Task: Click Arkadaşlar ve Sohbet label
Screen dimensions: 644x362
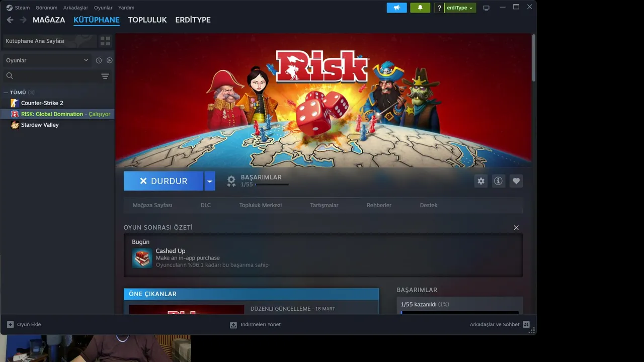Action: click(x=495, y=325)
